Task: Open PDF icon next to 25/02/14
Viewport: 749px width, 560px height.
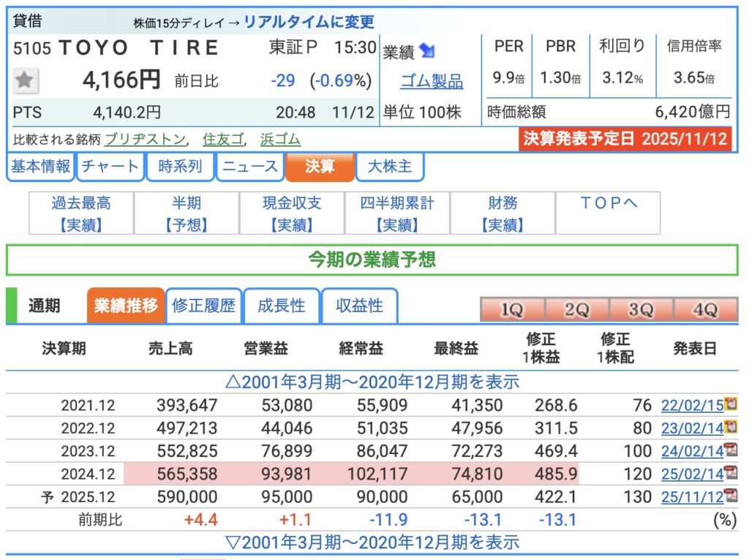Action: click(730, 474)
